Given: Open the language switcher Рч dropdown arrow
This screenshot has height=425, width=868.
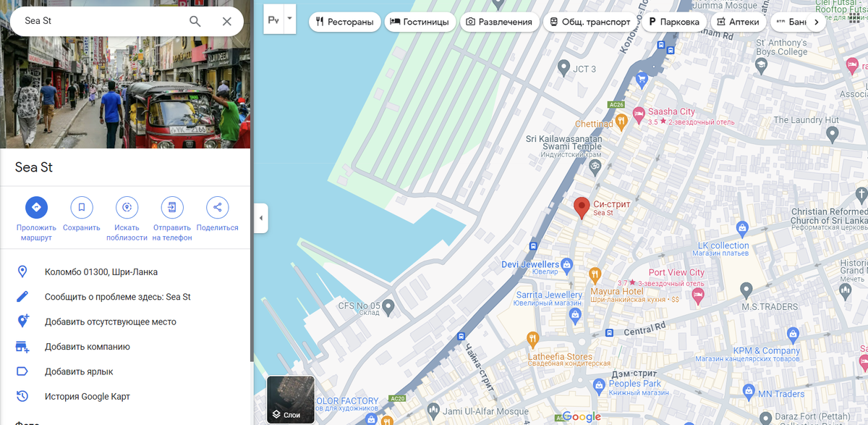Looking at the screenshot, I should click(289, 20).
